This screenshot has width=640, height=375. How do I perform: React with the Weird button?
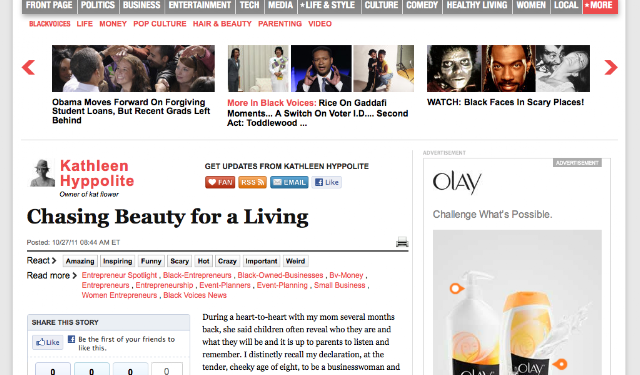(x=295, y=261)
